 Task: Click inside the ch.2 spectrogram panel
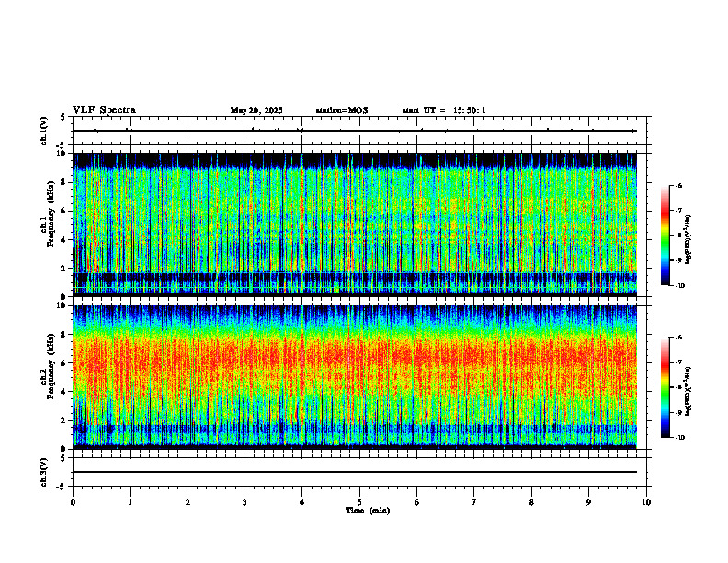tap(355, 377)
